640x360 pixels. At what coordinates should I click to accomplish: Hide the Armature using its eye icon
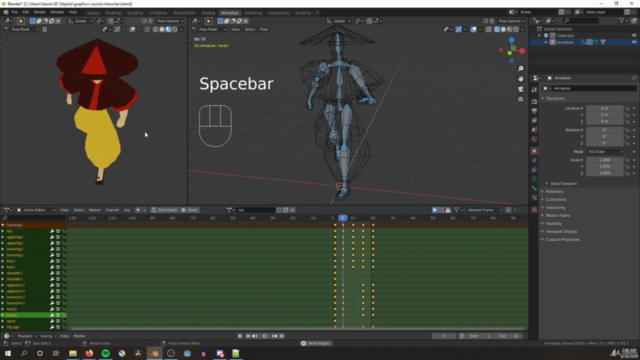click(634, 42)
